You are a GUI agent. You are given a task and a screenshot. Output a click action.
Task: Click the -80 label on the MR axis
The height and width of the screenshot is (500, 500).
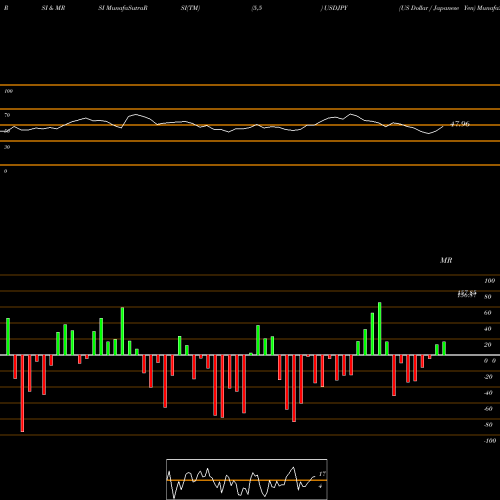pos(488,425)
